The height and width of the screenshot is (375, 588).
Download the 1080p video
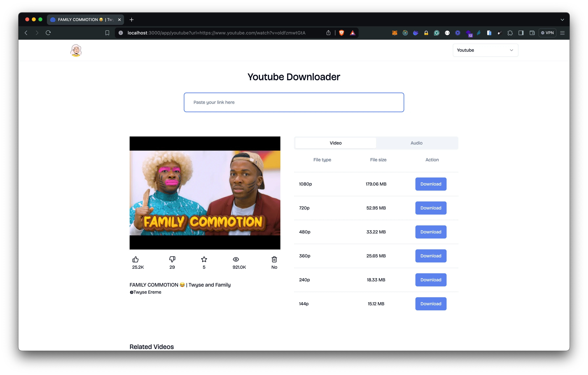tap(431, 184)
